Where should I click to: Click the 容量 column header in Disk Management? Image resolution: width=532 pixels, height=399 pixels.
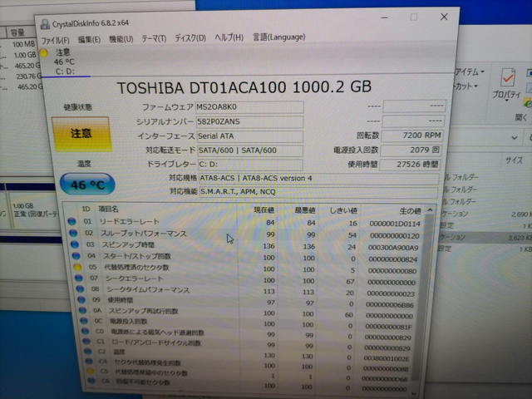(x=17, y=33)
